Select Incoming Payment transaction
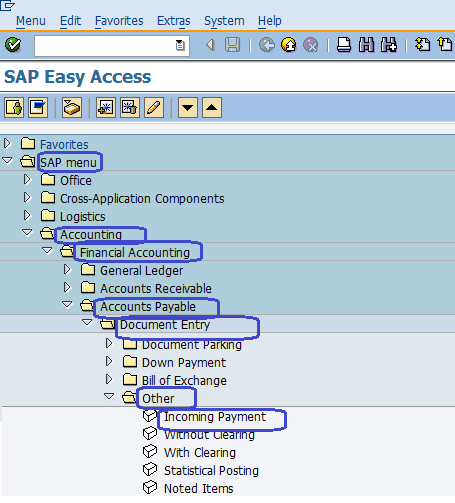Viewport: 455px width, 503px height. [215, 417]
